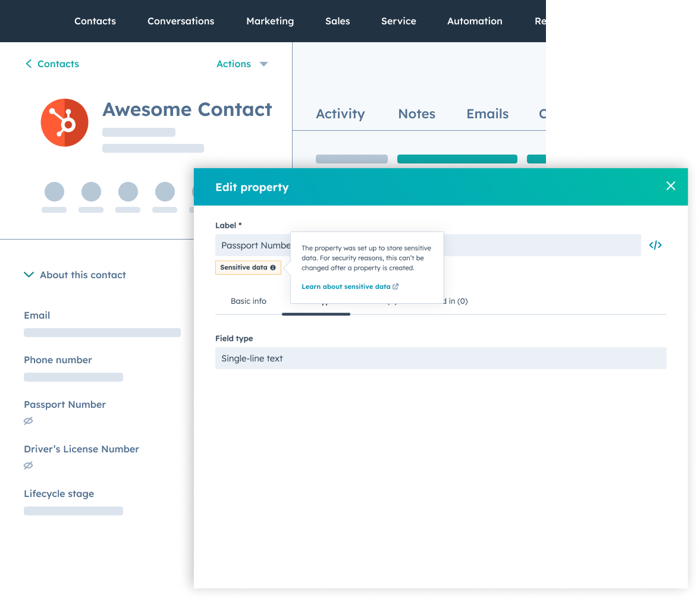The width and height of the screenshot is (700, 601).
Task: Click the info icon on Sensitive data badge
Action: tap(273, 268)
